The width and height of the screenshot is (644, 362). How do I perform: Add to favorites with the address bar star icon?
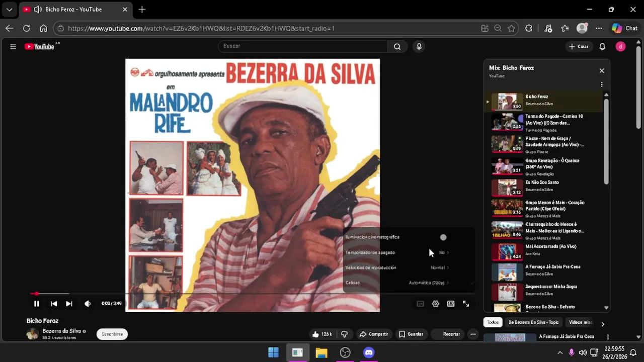click(x=512, y=28)
